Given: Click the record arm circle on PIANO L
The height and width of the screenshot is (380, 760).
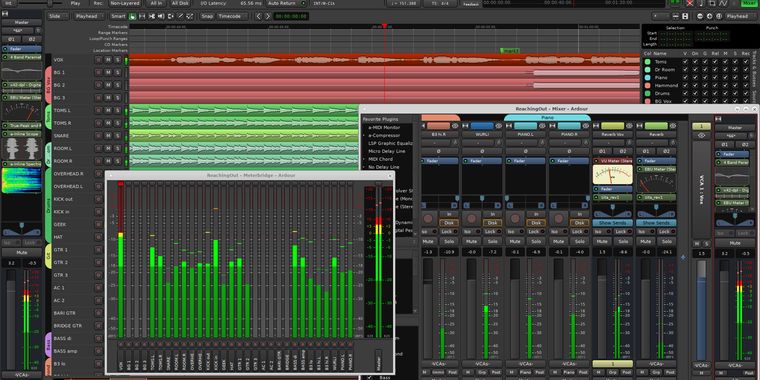Looking at the screenshot, I should pyautogui.click(x=515, y=218).
